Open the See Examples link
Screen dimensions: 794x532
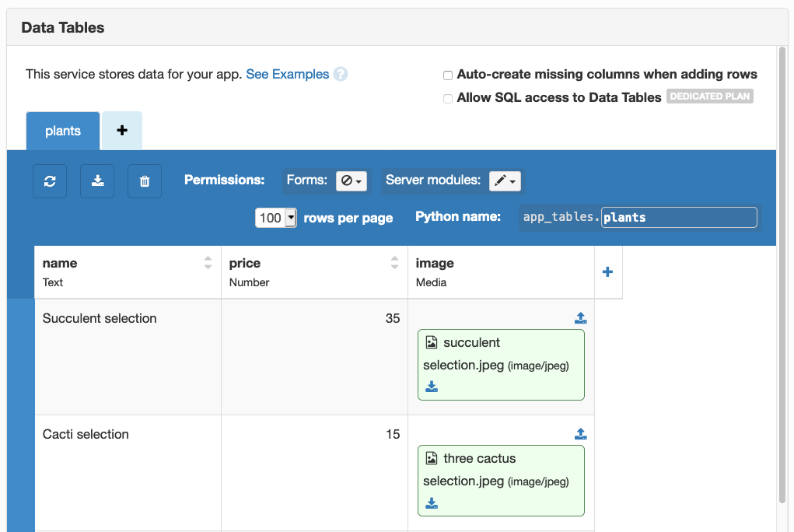tap(287, 75)
